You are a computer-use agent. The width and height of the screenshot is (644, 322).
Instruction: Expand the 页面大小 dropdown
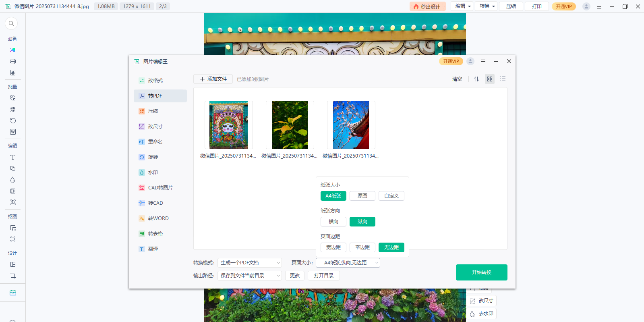point(348,263)
